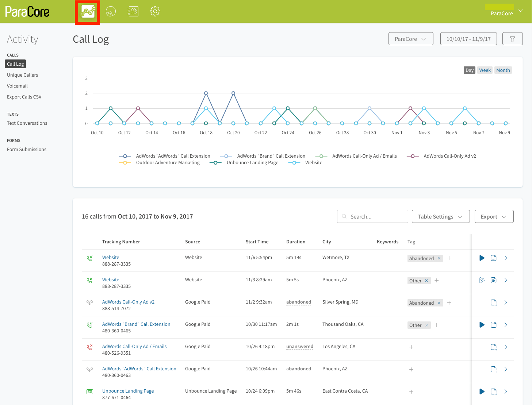The image size is (532, 405).
Task: Open Unbounce Landing Page tracking link
Action: (x=128, y=391)
